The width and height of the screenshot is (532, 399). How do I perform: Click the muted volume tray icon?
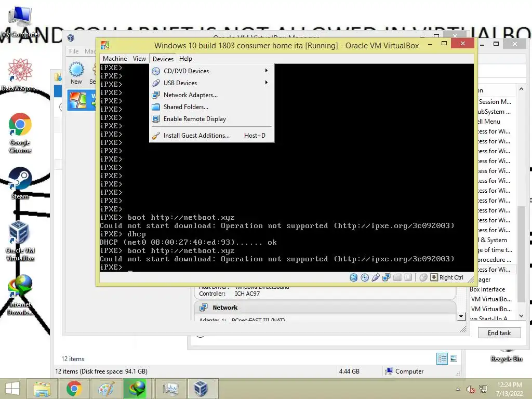tap(470, 389)
